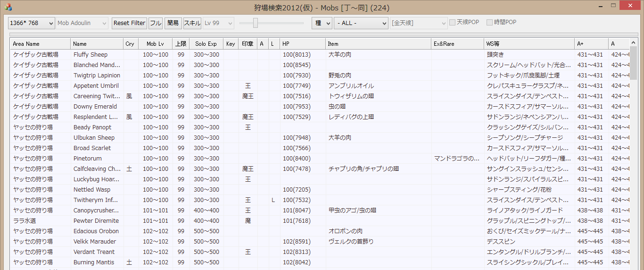Open the 種 dropdown

(322, 23)
